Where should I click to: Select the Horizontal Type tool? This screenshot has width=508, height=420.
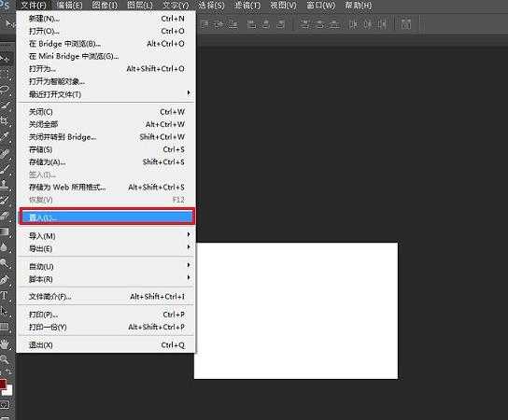tap(5, 295)
